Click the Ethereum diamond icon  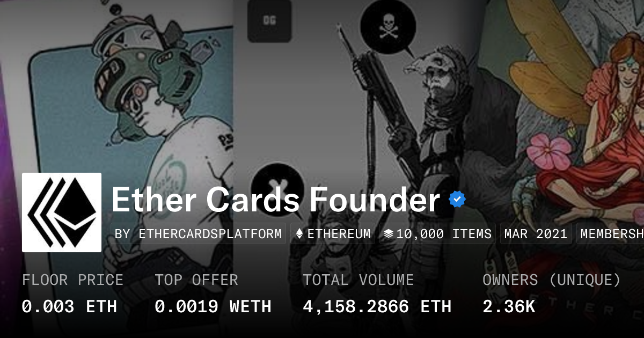pos(299,234)
